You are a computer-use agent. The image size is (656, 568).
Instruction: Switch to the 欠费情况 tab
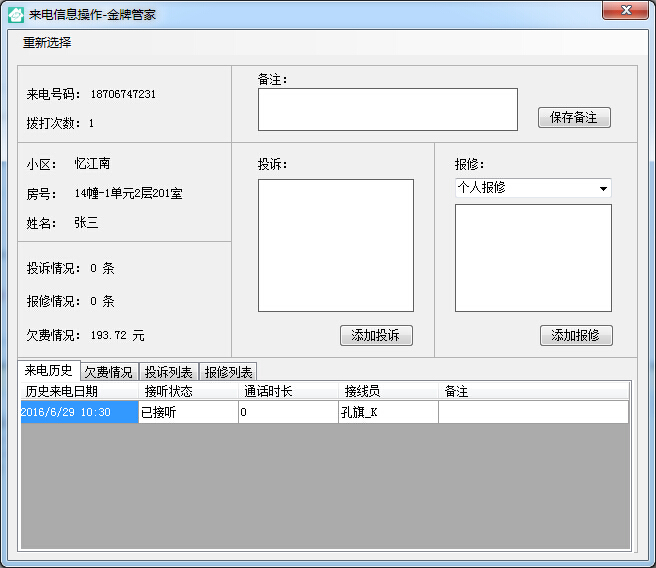[x=109, y=372]
